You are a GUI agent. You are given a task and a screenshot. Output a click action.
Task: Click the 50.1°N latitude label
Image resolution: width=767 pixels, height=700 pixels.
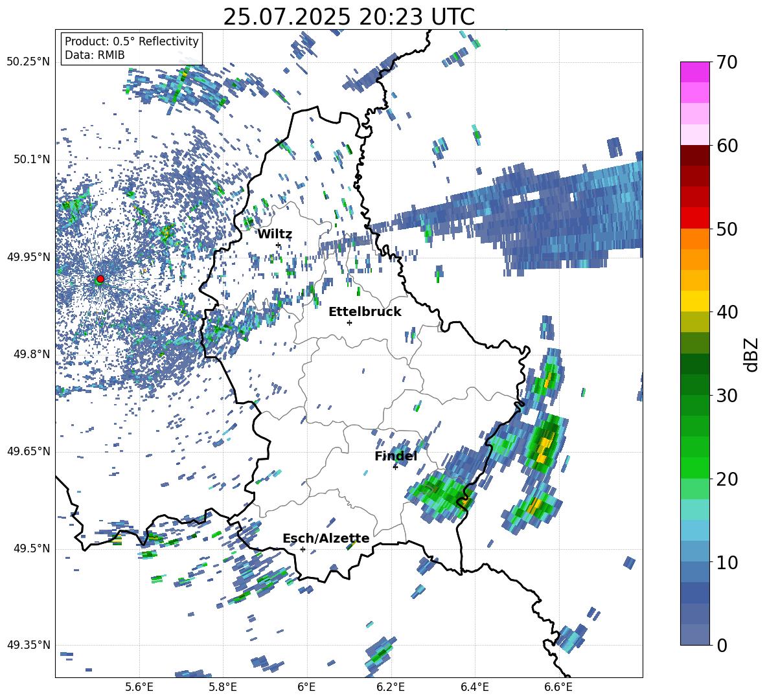pos(32,160)
